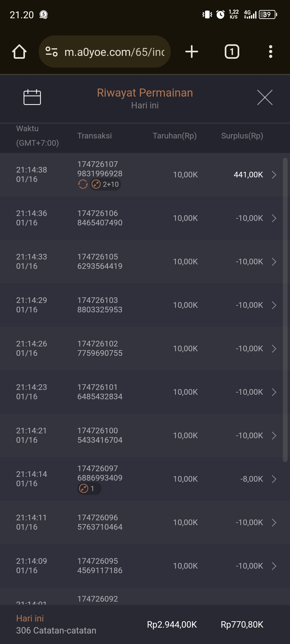Expand the 441,00K surplus transaction details
290x644 pixels.
274,175
